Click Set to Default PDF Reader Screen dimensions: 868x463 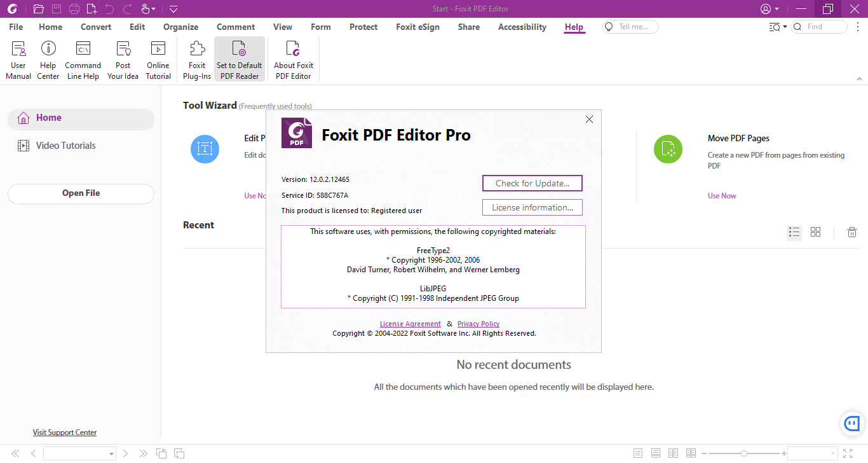(239, 59)
